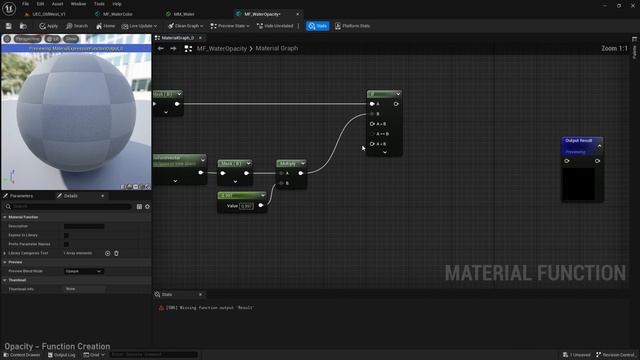Click Material Graph breadcrumb link
Viewport: 640px width, 360px height.
[x=277, y=49]
